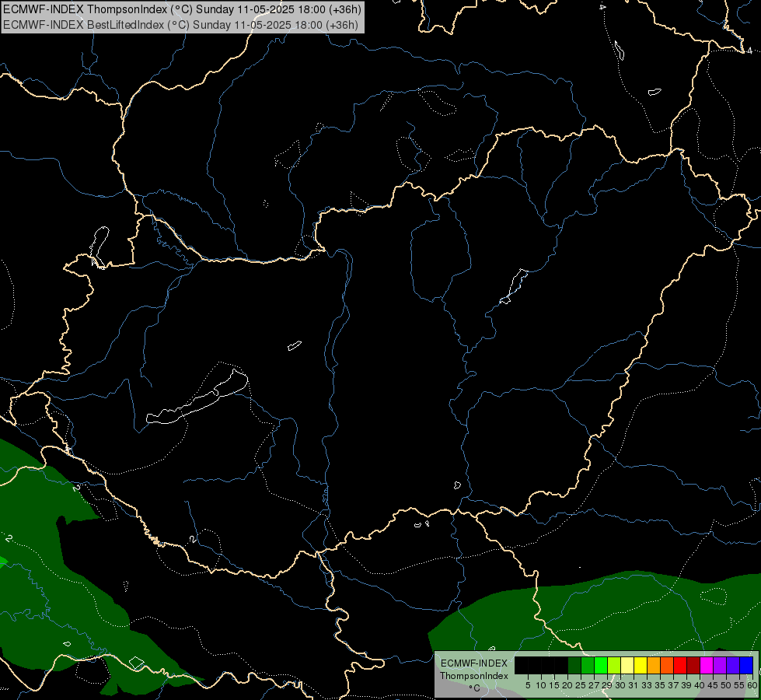This screenshot has width=761, height=700.
Task: Click the legend value 5
Action: (x=528, y=685)
